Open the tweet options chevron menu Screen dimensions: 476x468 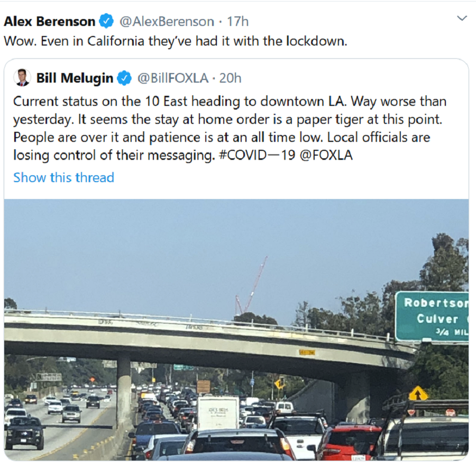pos(462,19)
